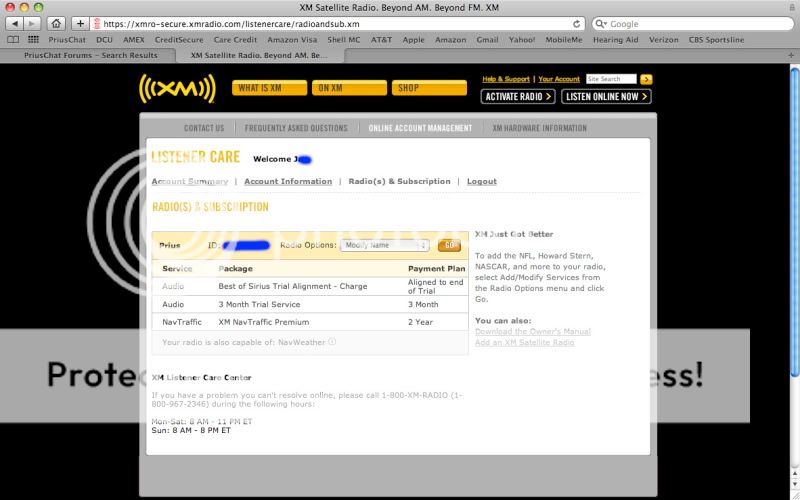Click the 'Prius' radio name label
The width and height of the screenshot is (800, 500).
coord(169,245)
